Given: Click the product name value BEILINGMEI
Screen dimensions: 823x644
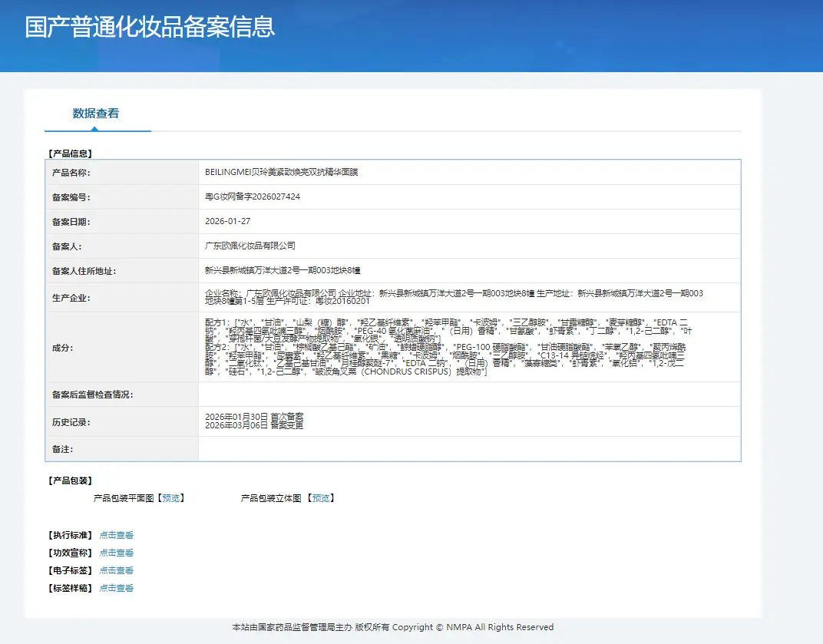Looking at the screenshot, I should (x=281, y=172).
